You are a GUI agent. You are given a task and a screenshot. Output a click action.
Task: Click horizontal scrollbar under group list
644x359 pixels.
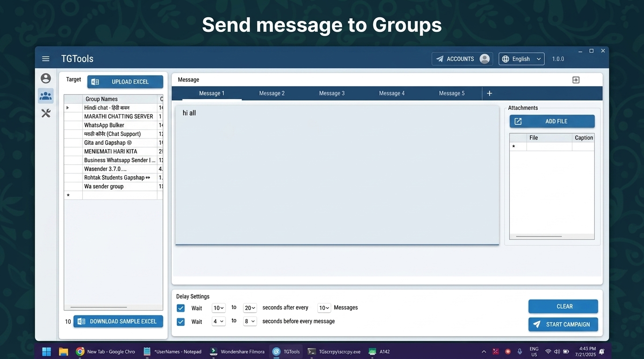click(x=99, y=307)
